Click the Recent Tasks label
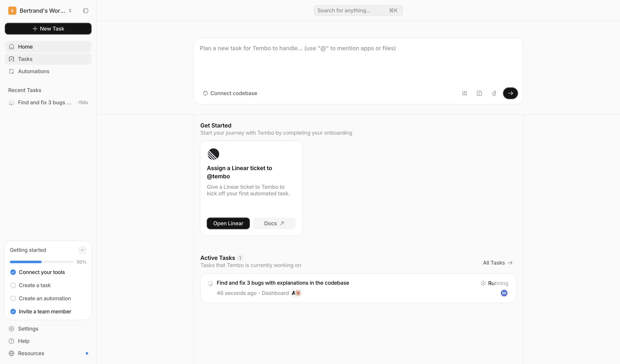 point(25,90)
